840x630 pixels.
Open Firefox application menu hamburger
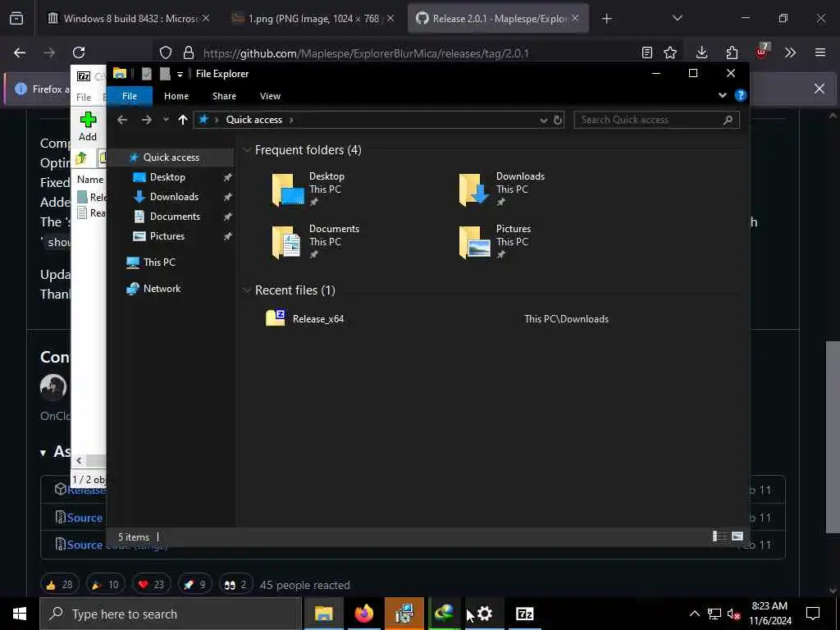tap(820, 52)
